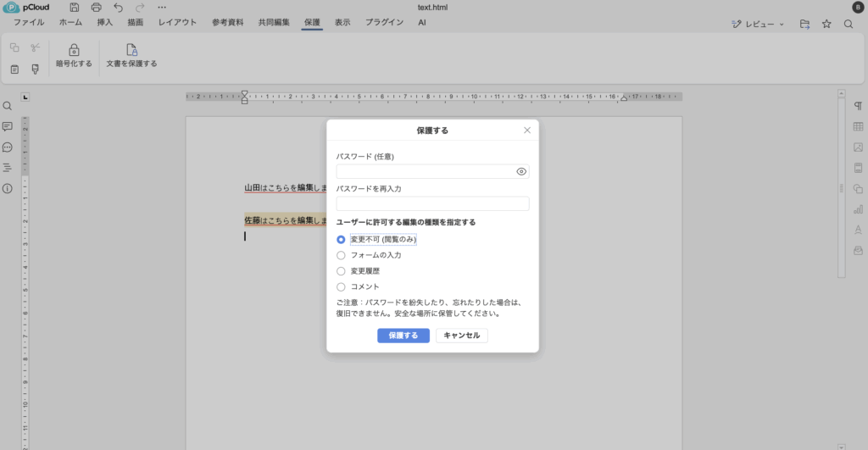Click the scroll up arrow at top right
Screen dimensions: 868x450
click(x=842, y=93)
